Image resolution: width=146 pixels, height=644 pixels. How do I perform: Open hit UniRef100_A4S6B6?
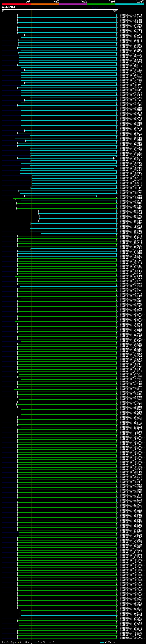pos(131,27)
